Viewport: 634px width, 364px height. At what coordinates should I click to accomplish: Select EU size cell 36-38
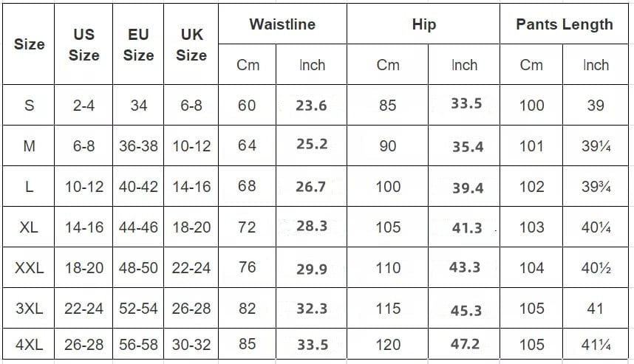click(138, 146)
